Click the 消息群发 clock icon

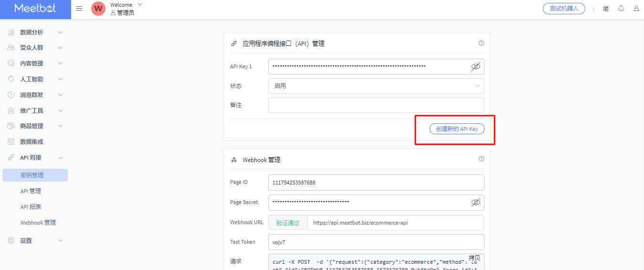click(11, 95)
